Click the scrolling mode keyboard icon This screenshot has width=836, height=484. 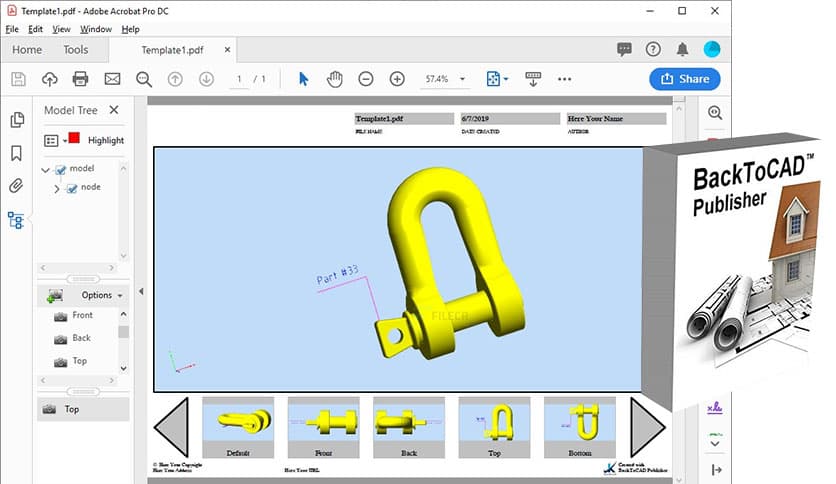click(533, 79)
